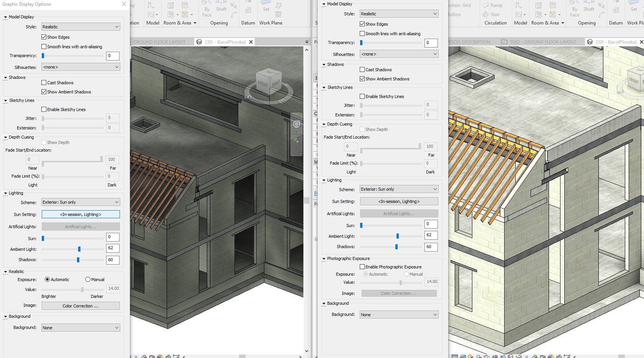
Task: Open the Steering Wheels on navigation bar
Action: coord(297,124)
